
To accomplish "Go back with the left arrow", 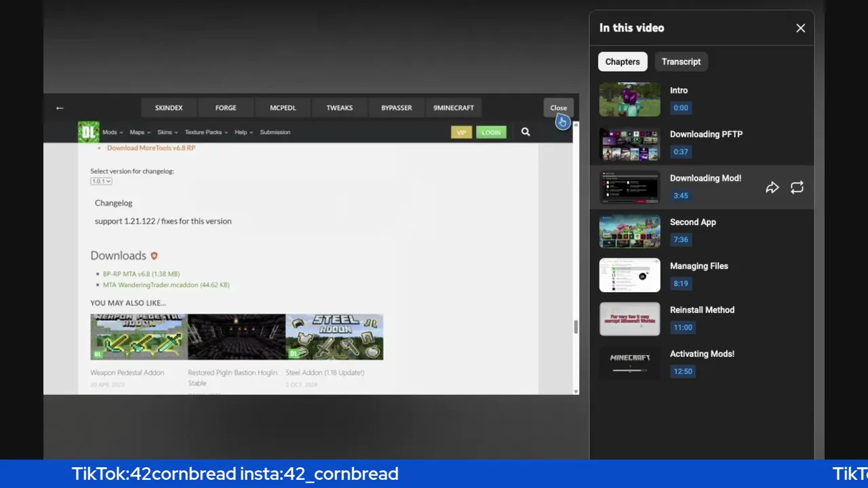I will coord(60,108).
